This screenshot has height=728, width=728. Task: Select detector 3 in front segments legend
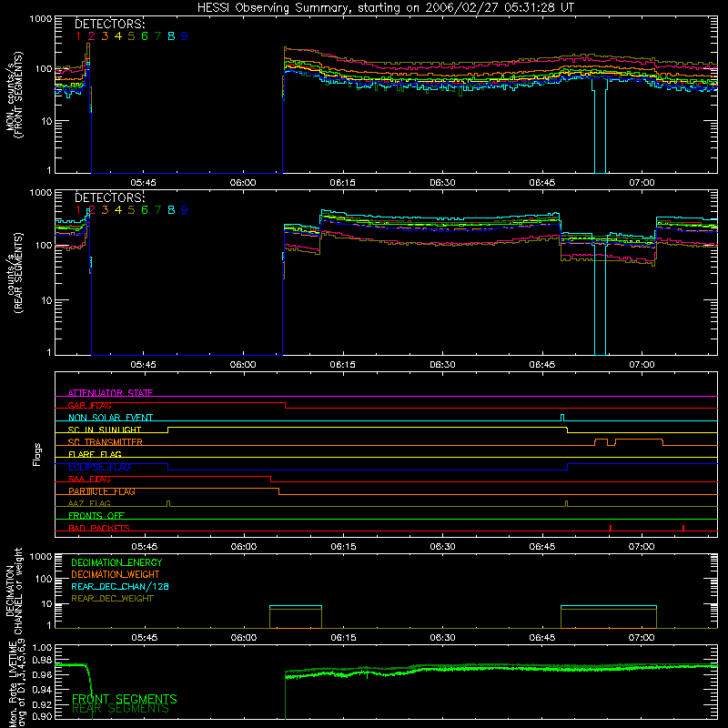coord(105,36)
